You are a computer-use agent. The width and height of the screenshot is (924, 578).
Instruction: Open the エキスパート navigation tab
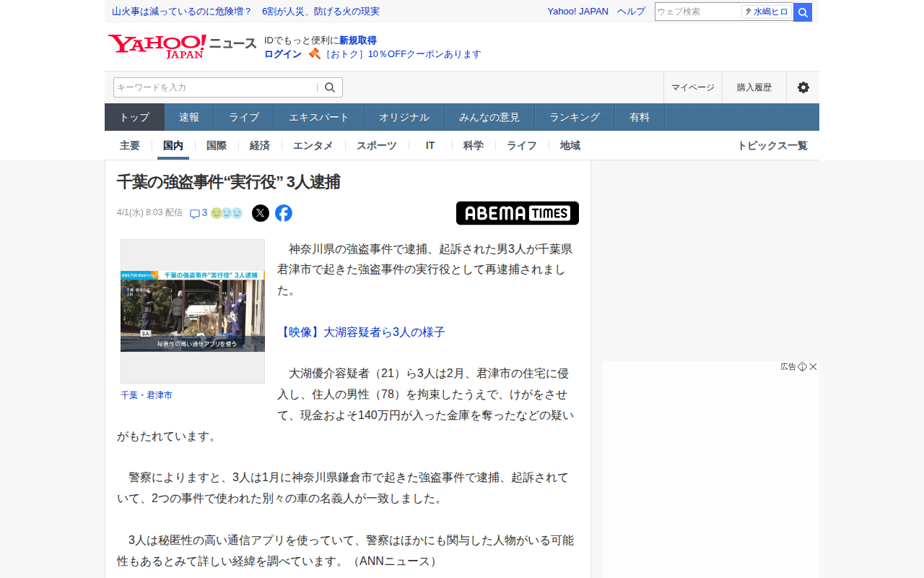click(319, 117)
